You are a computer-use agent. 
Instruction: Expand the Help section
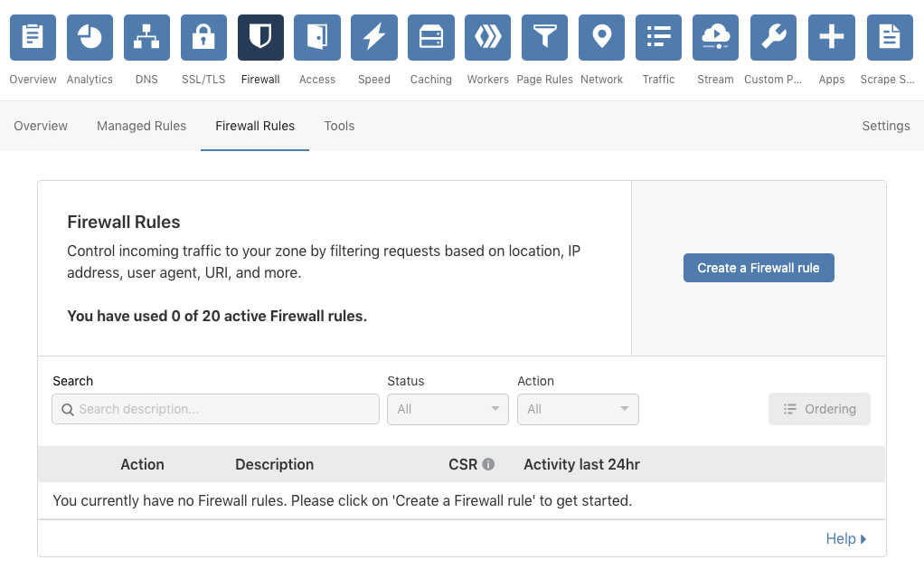(845, 538)
